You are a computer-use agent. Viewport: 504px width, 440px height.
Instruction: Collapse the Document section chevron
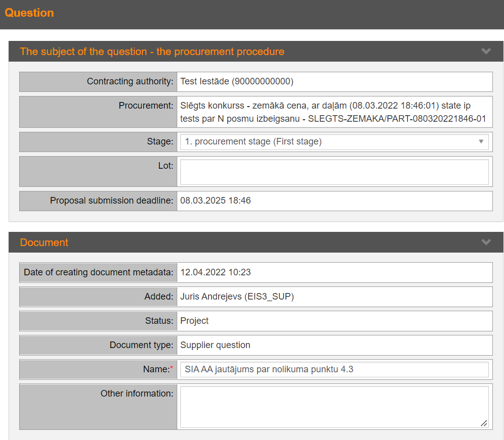click(486, 242)
